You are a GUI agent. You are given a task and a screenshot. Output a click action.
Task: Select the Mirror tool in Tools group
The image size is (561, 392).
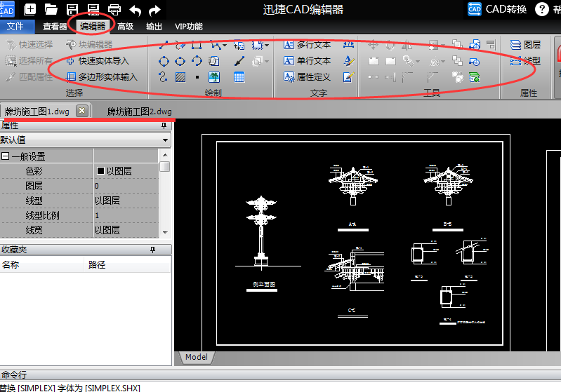tap(407, 45)
